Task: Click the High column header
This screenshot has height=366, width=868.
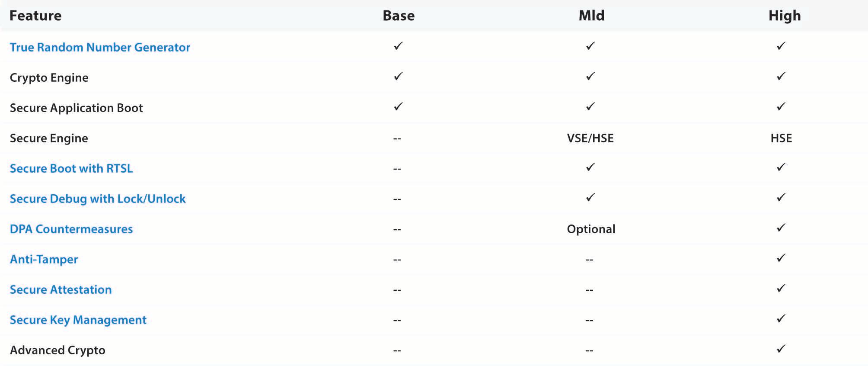Action: click(x=785, y=16)
